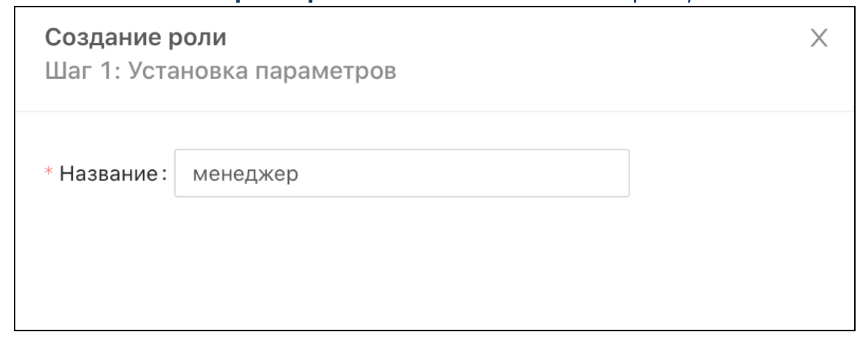
Task: Click the Название input field
Action: coord(401,174)
